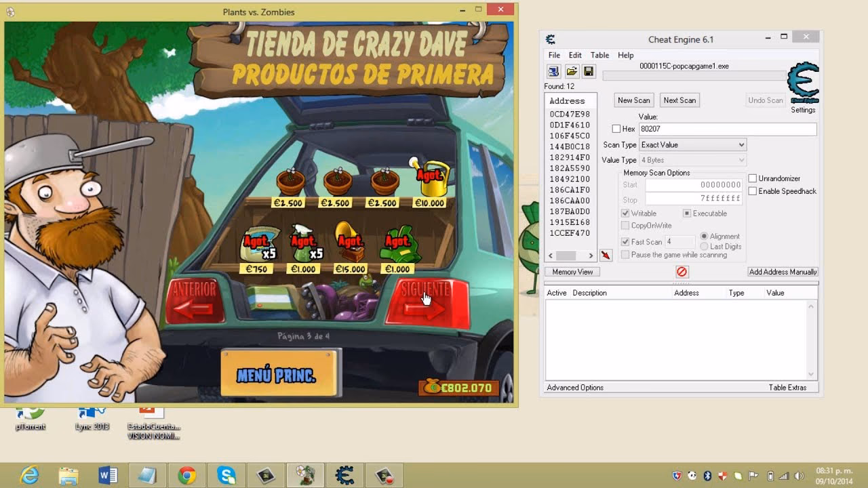Click Add Address Manually

point(783,272)
